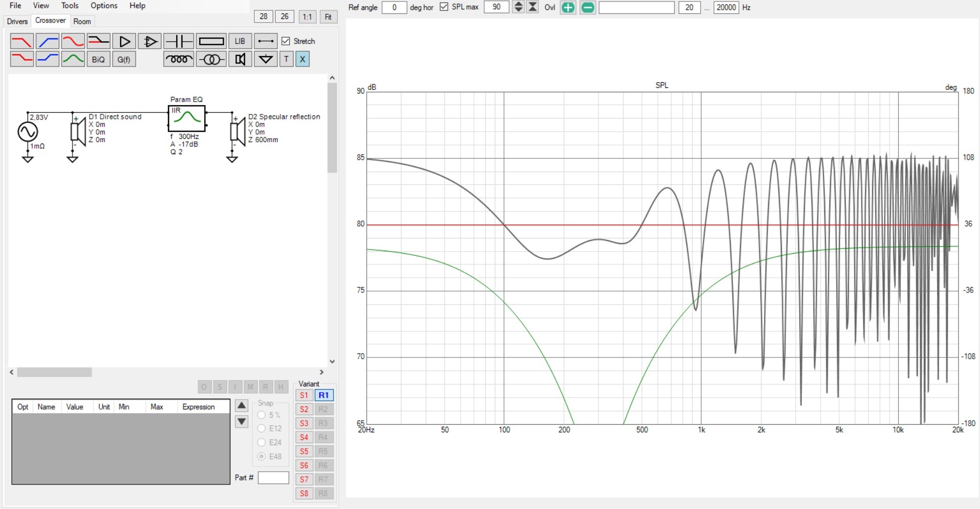This screenshot has width=980, height=509.
Task: Add a loudspeaker driver to schematic
Action: point(240,59)
